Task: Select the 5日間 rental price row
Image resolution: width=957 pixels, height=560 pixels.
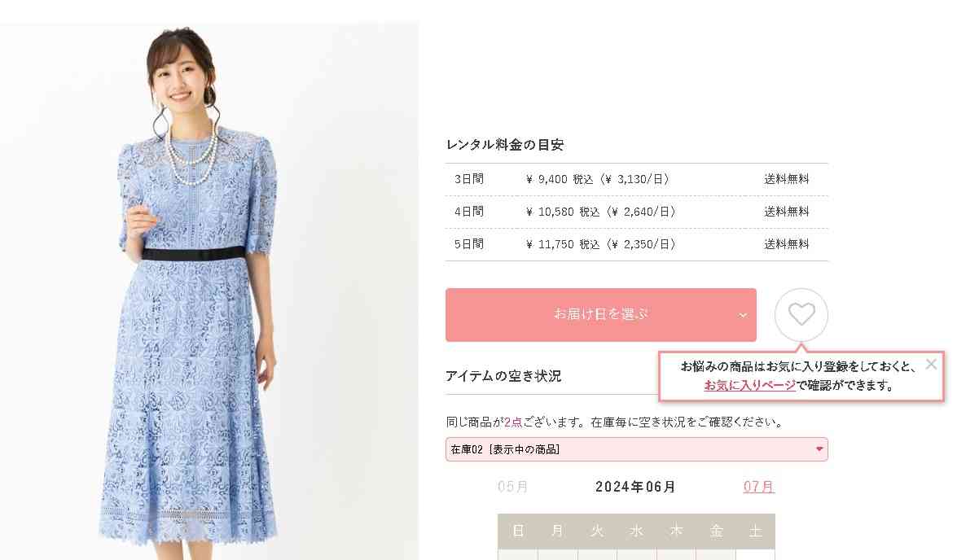Action: point(637,245)
